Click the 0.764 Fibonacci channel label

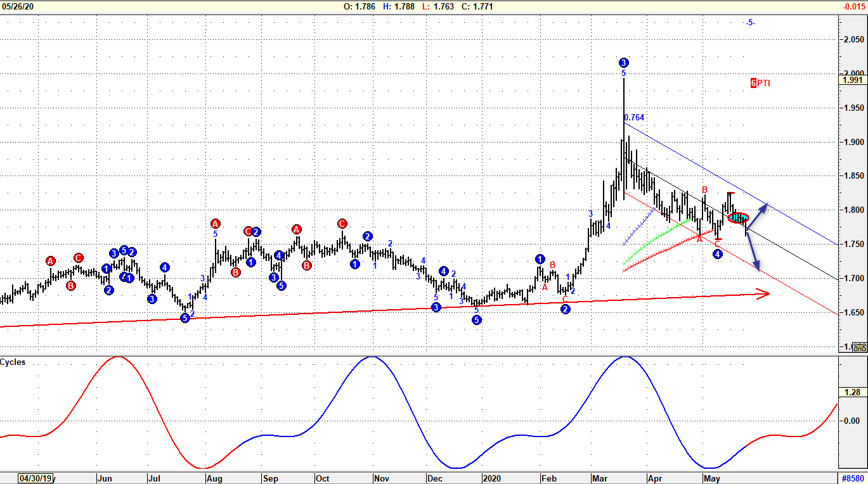(634, 118)
